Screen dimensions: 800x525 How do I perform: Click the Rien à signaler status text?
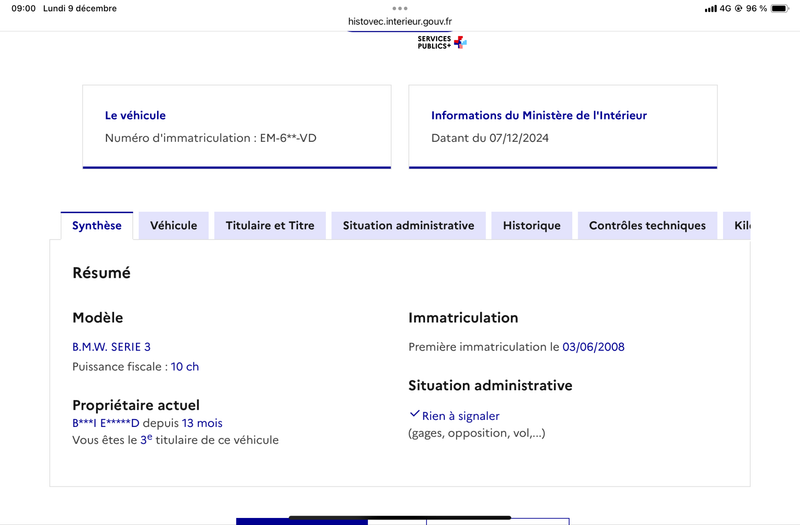tap(461, 416)
